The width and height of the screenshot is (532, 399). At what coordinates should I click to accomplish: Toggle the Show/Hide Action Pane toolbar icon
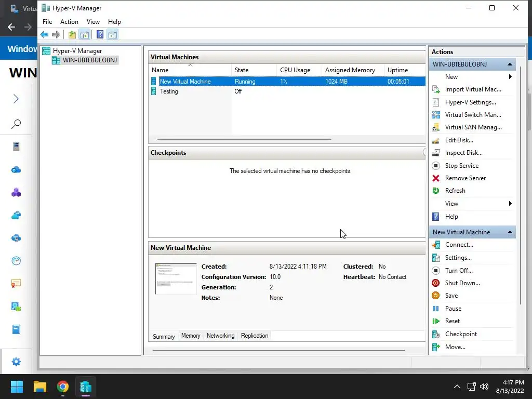113,34
